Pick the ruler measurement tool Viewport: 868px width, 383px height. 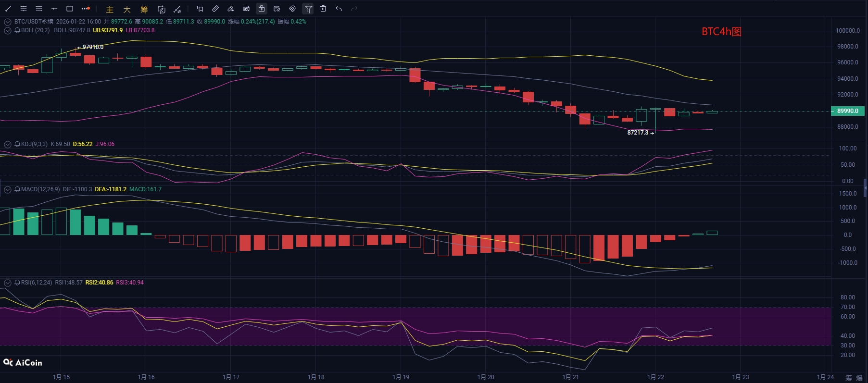215,9
